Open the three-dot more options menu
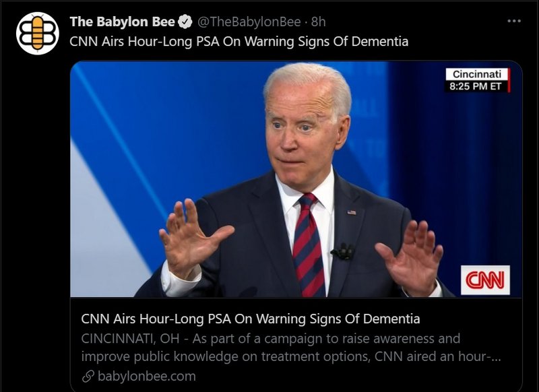 (514, 21)
